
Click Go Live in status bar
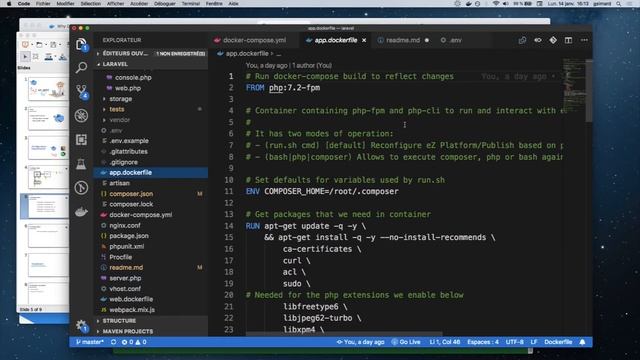point(406,342)
